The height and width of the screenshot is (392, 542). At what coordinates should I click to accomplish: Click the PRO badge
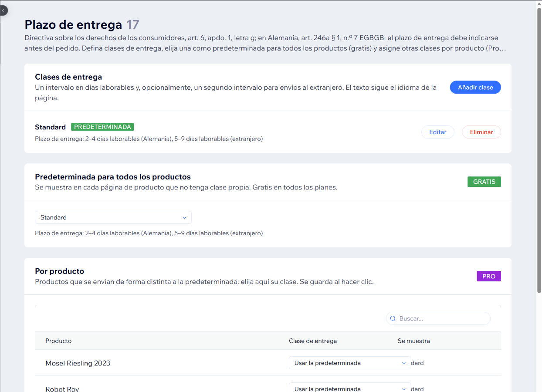[489, 276]
